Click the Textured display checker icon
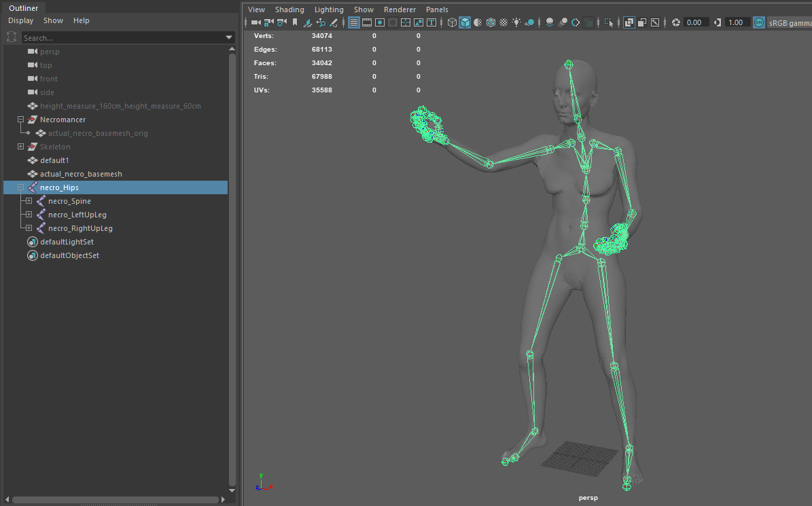This screenshot has width=812, height=506. [x=504, y=22]
